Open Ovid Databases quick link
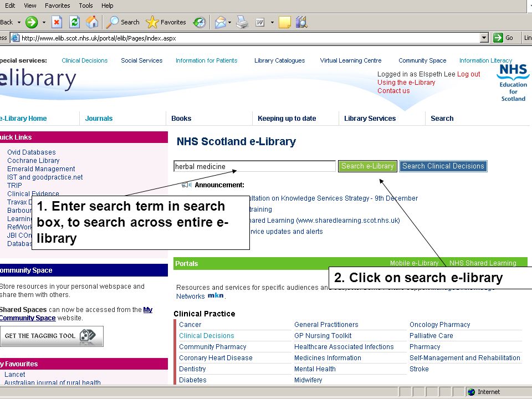 pyautogui.click(x=32, y=152)
